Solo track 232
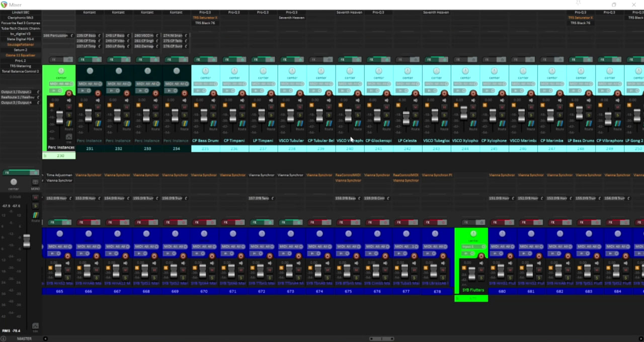The image size is (644, 342). point(126,115)
